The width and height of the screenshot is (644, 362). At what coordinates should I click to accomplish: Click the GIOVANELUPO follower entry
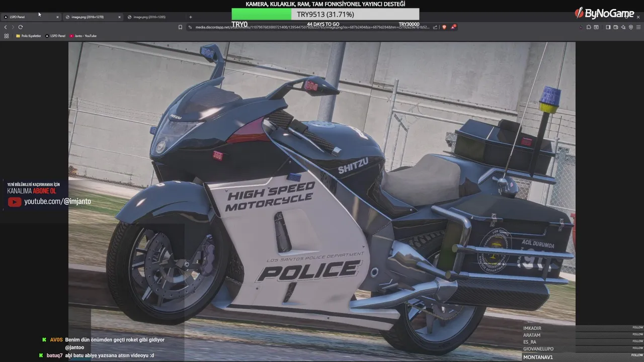coord(538,349)
